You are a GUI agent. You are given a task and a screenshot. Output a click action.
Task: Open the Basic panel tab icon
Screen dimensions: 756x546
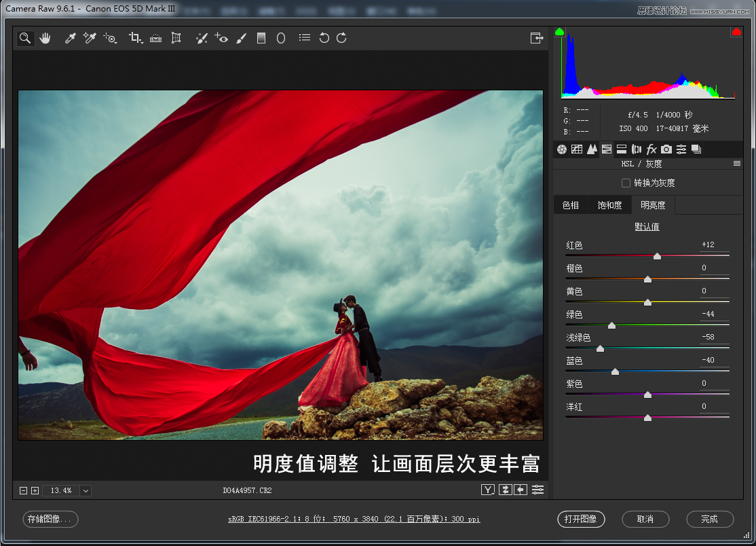coord(562,149)
